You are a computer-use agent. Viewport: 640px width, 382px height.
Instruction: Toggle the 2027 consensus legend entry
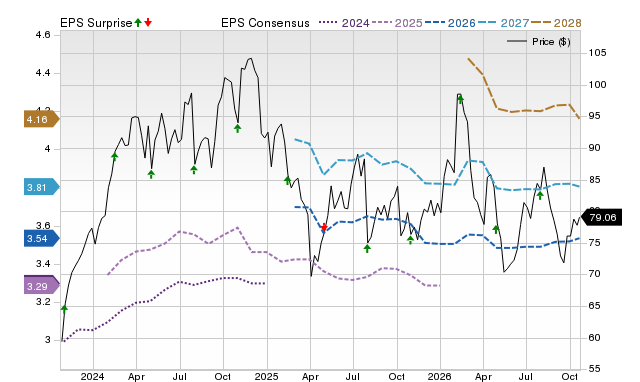[503, 23]
